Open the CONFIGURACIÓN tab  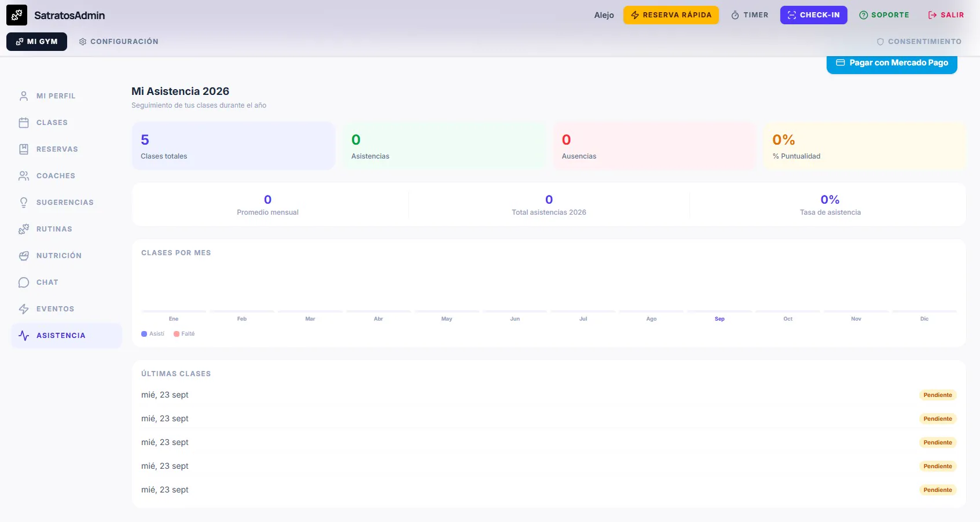pyautogui.click(x=119, y=42)
